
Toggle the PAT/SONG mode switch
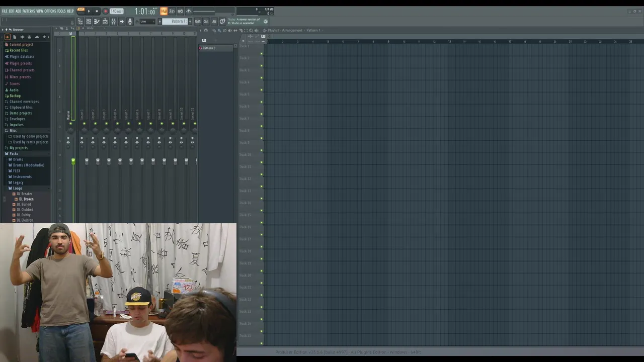click(81, 11)
